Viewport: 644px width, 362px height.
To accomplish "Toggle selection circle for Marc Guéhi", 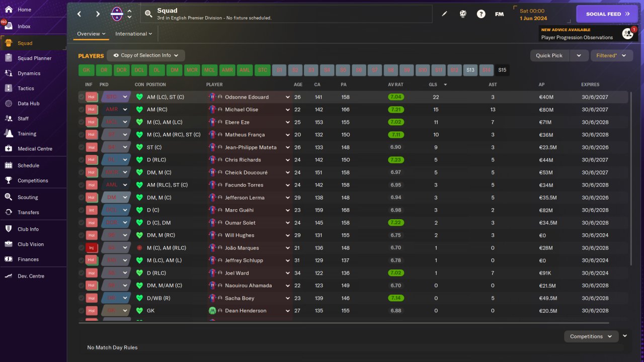I will (82, 210).
